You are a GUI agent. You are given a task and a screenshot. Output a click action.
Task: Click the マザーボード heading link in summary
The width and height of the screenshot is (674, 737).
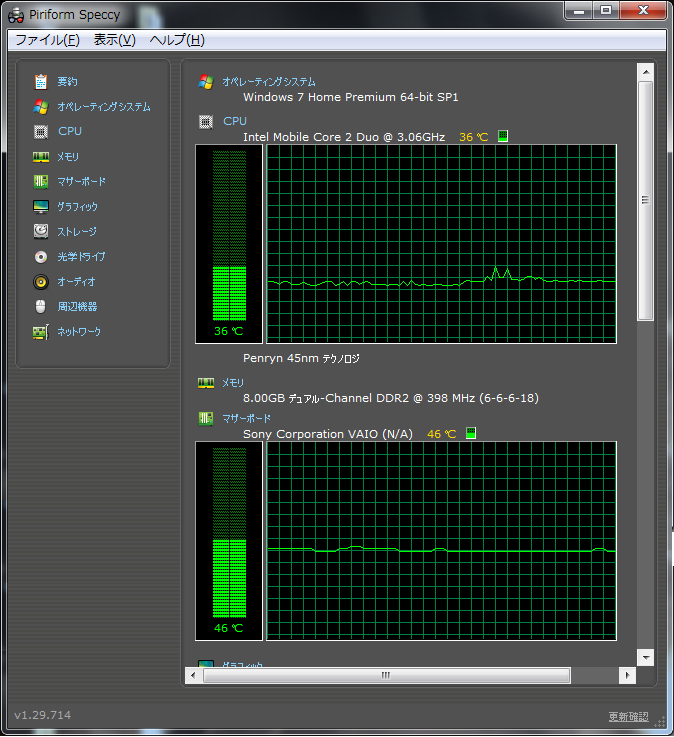(246, 418)
